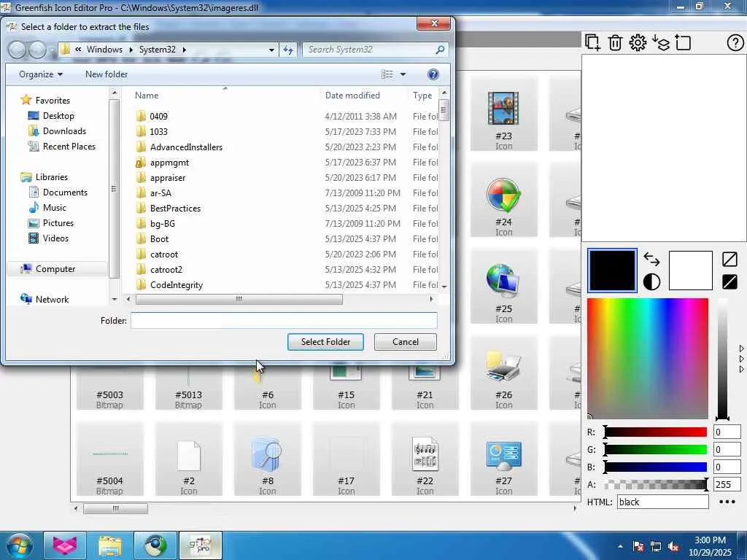
Task: Click the new layer from selection icon
Action: point(683,43)
